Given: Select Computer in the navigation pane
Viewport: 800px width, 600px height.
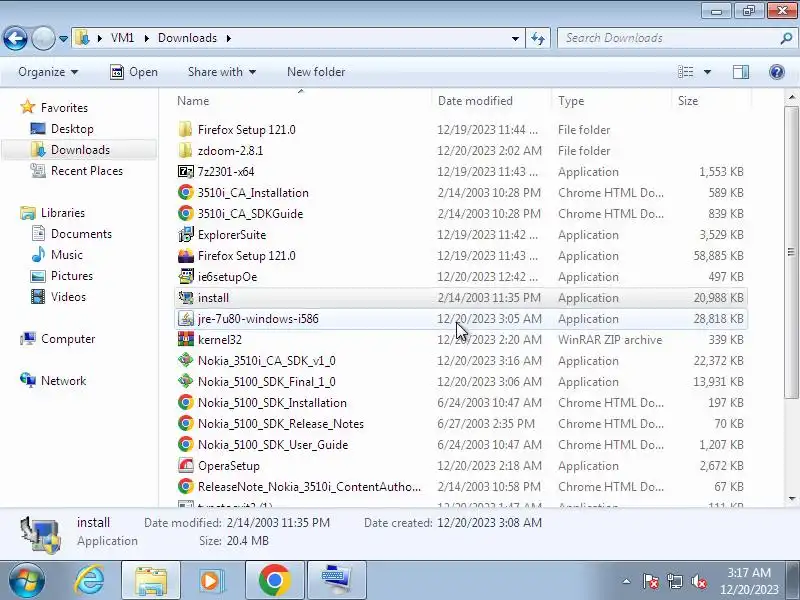Looking at the screenshot, I should pos(67,339).
